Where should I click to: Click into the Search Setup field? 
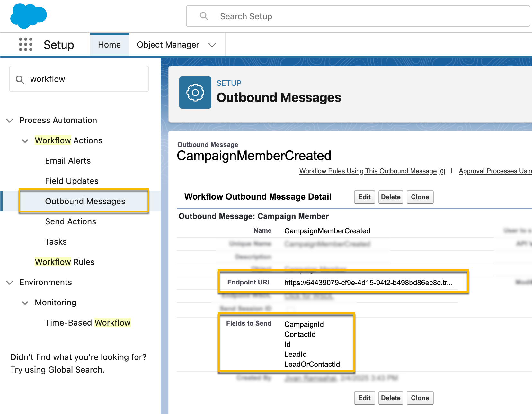[x=358, y=16]
